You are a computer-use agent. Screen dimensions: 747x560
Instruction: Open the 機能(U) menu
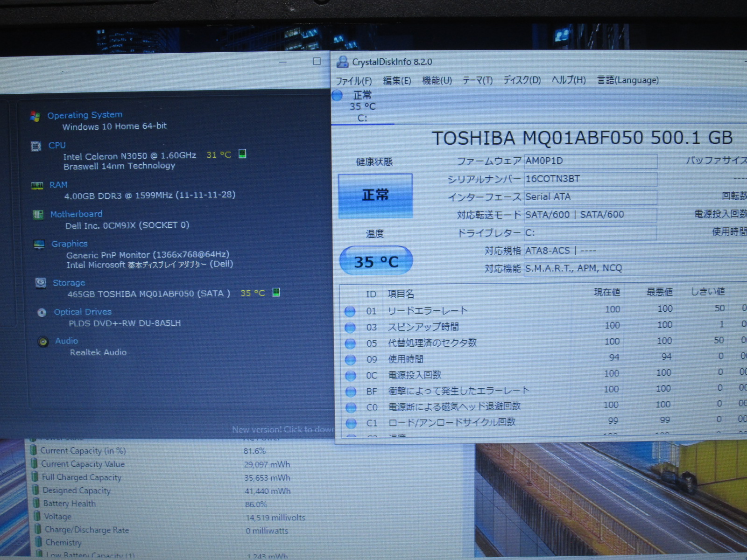(x=437, y=80)
